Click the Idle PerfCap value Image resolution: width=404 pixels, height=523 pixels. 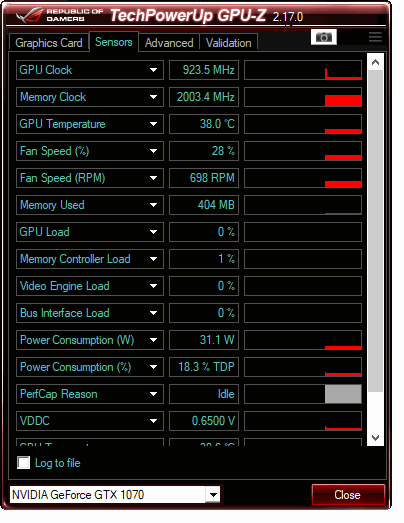204,394
